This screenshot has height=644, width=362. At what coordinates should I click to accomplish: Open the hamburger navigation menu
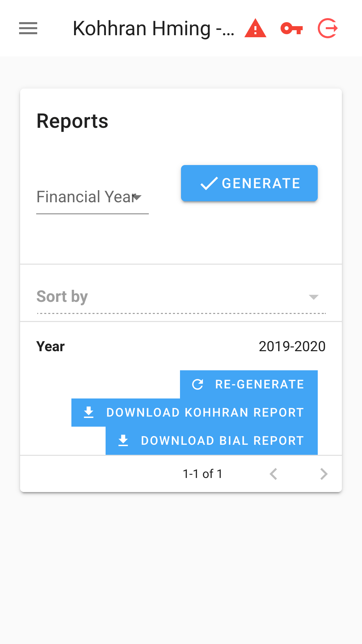point(28,28)
